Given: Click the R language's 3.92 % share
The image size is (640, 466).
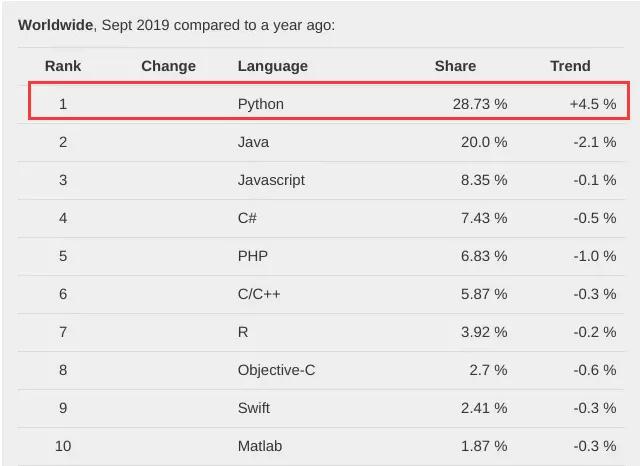Looking at the screenshot, I should (x=483, y=332).
